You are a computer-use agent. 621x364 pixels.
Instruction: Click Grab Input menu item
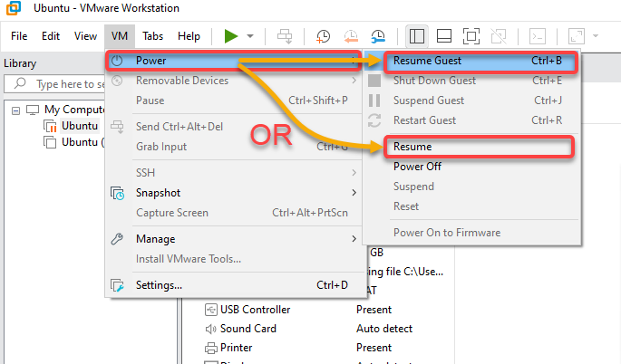click(234, 147)
